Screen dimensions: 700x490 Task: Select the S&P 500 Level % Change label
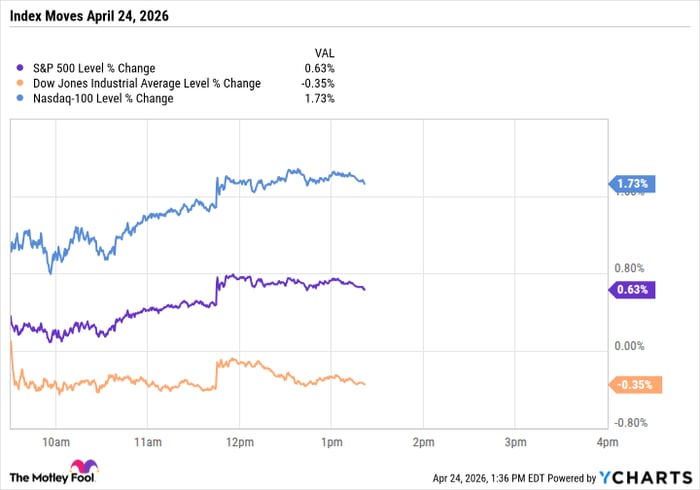point(89,69)
